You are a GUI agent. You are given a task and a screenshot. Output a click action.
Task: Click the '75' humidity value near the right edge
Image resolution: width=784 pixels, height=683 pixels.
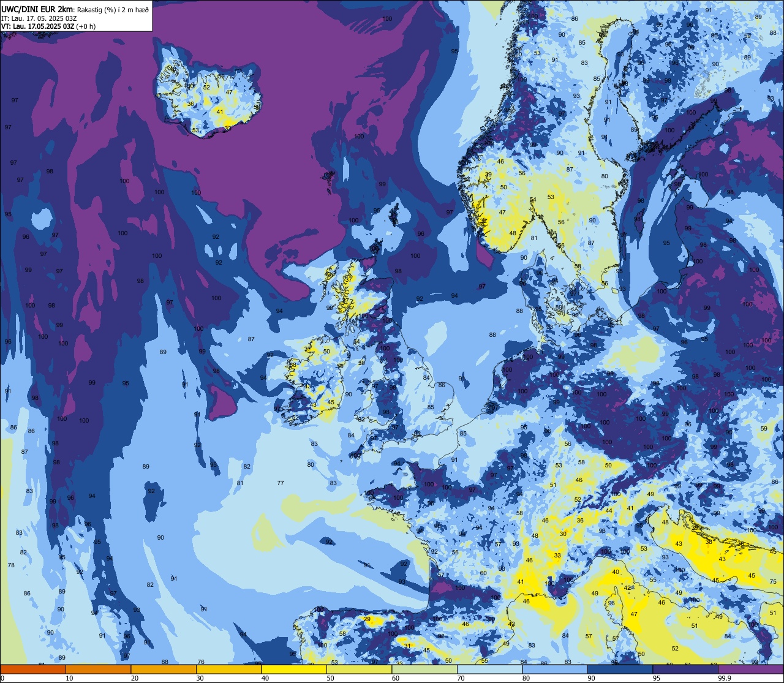(773, 581)
